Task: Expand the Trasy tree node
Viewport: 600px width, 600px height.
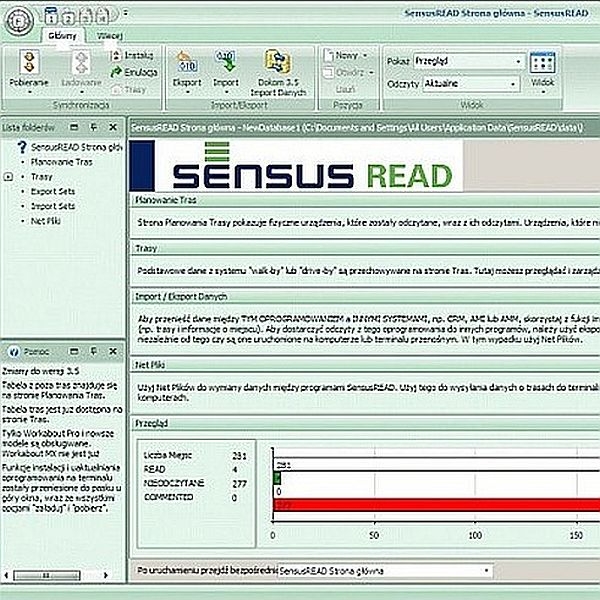Action: [x=8, y=177]
